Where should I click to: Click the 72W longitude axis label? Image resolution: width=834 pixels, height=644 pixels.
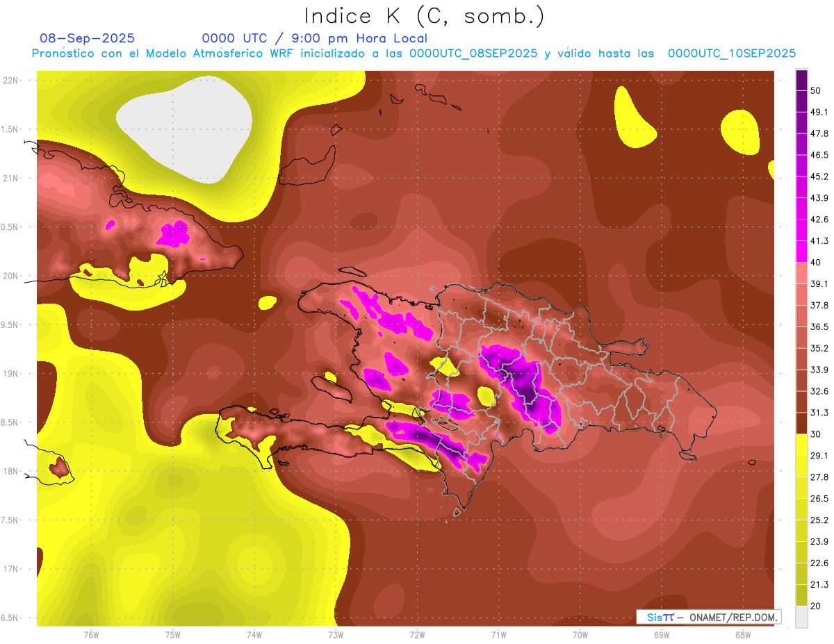[x=417, y=634]
